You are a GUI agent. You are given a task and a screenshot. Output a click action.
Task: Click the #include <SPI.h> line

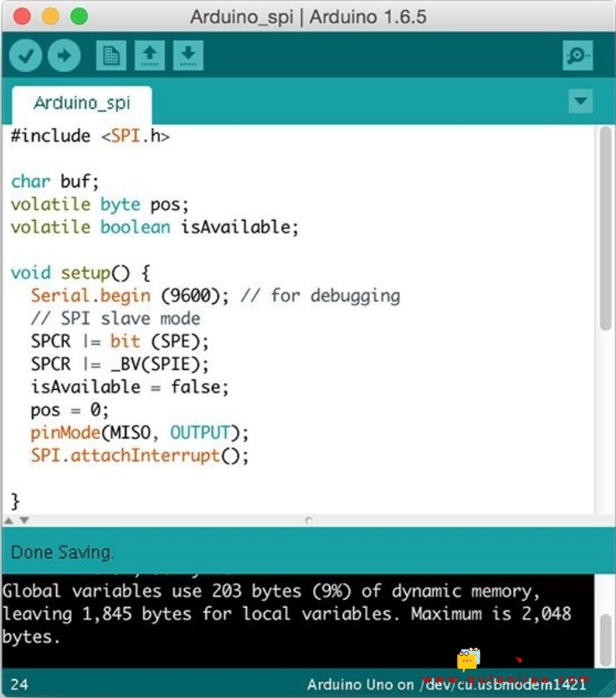click(x=90, y=136)
